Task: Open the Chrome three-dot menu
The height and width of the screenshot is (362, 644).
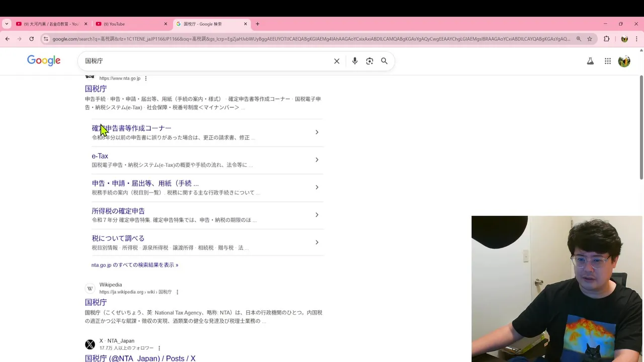Action: 637,39
